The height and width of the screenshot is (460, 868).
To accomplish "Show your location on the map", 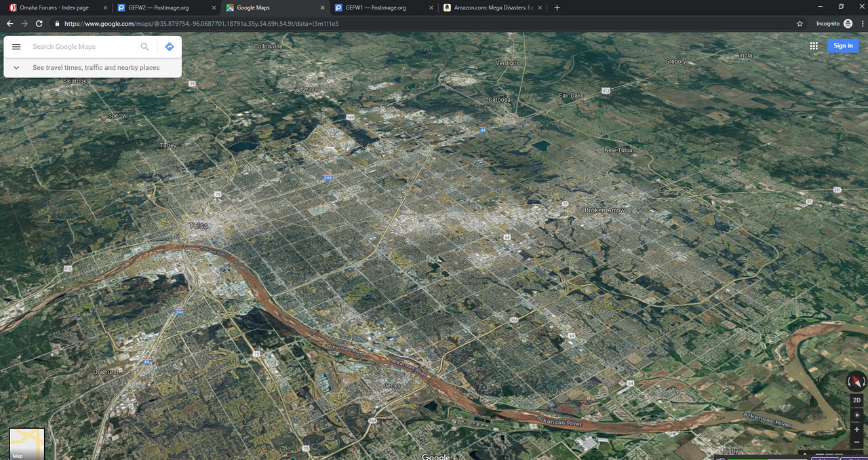I will (x=856, y=415).
